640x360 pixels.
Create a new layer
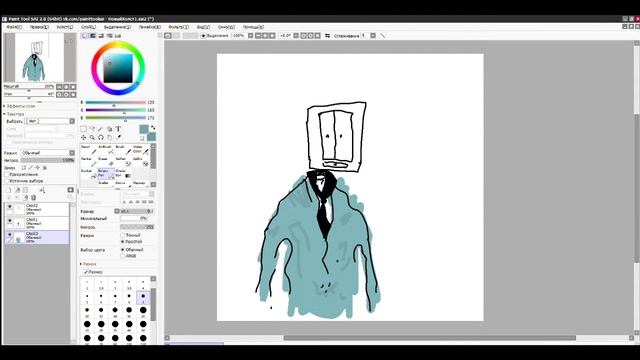(x=9, y=190)
